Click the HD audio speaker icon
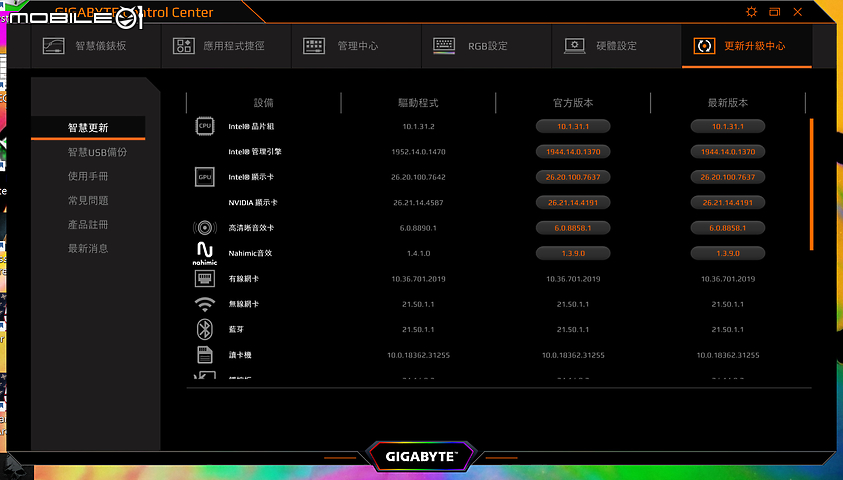The height and width of the screenshot is (480, 843). pyautogui.click(x=205, y=228)
